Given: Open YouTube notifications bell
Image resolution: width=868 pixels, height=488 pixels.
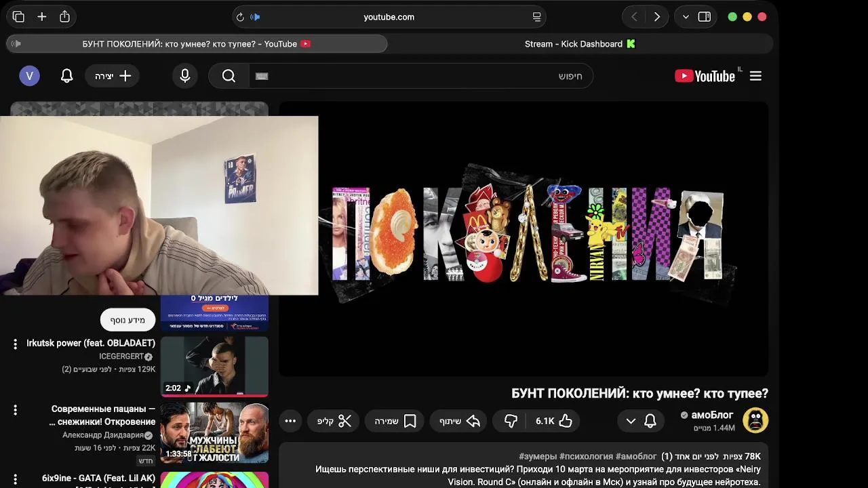Looking at the screenshot, I should [66, 76].
